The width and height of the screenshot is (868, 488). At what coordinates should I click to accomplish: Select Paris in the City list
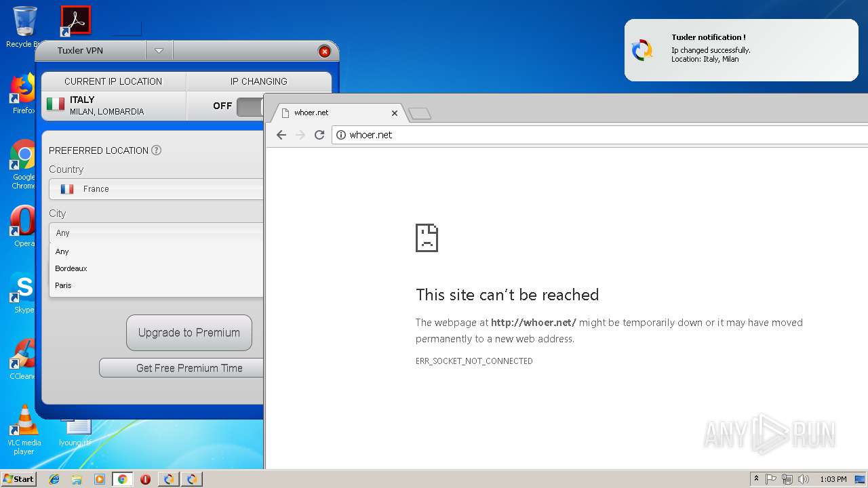[x=156, y=285]
